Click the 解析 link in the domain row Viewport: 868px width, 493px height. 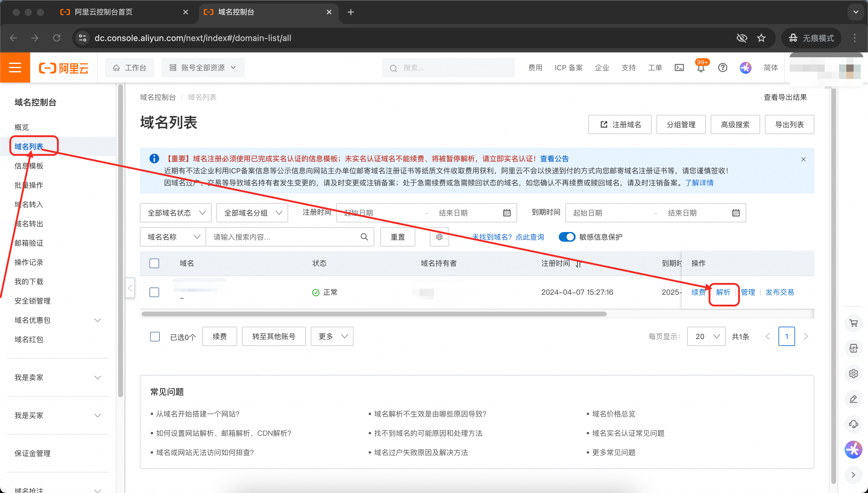(x=723, y=292)
